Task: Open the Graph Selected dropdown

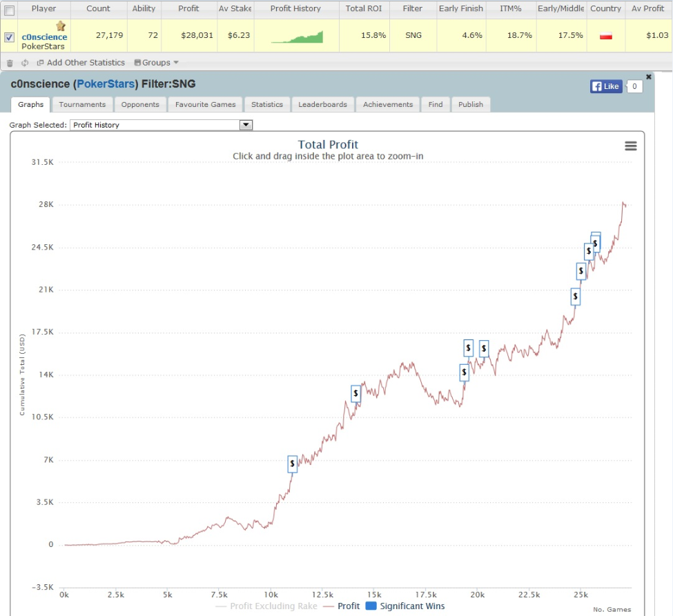Action: coord(161,125)
